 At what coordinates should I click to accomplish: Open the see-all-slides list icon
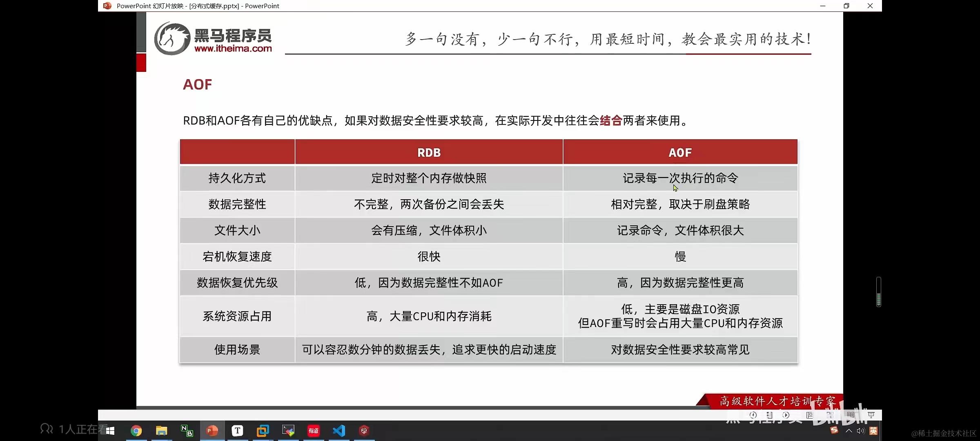(x=770, y=415)
